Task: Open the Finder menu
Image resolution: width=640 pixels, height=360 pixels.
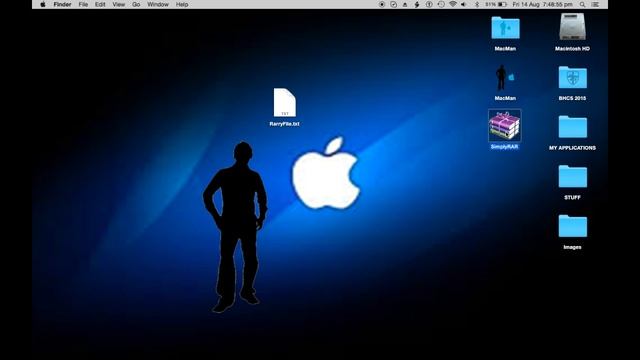Action: [x=62, y=4]
